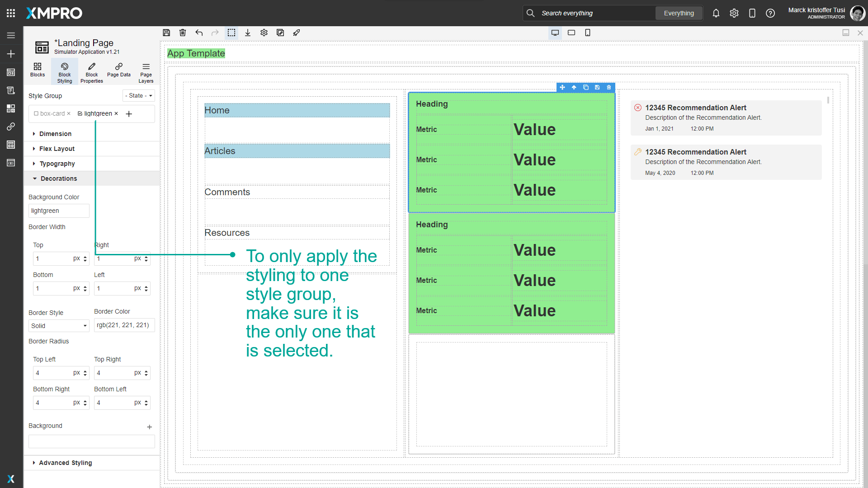Undo the last change
The image size is (868, 488).
tap(199, 33)
